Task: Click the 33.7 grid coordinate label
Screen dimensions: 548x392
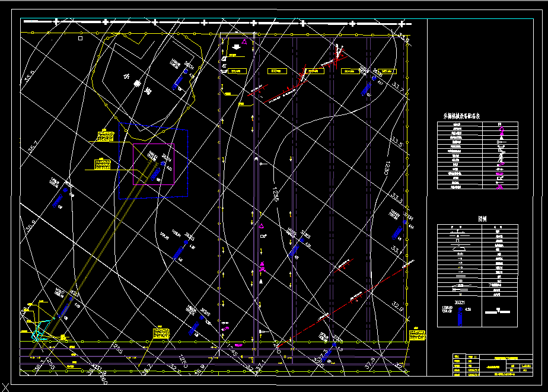Action: pyautogui.click(x=398, y=87)
